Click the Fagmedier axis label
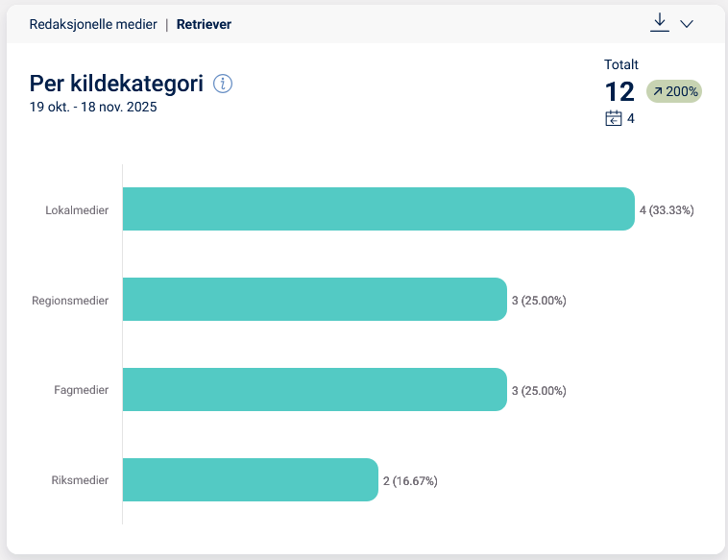728x560 pixels. click(81, 390)
